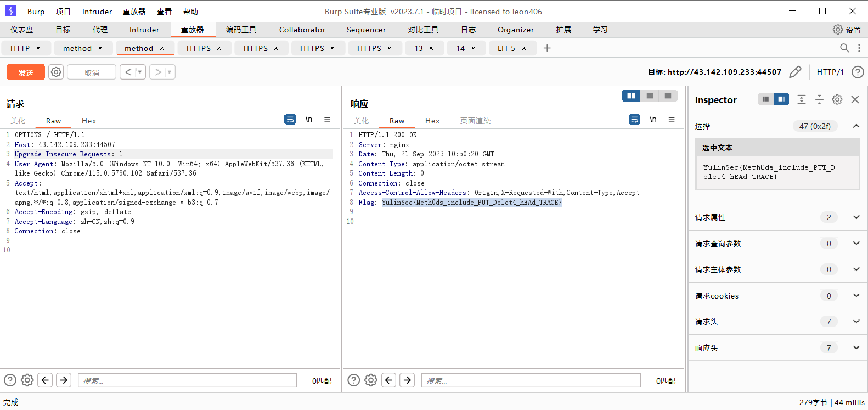Open the 代理 proxy tab
This screenshot has width=868, height=410.
coord(100,30)
